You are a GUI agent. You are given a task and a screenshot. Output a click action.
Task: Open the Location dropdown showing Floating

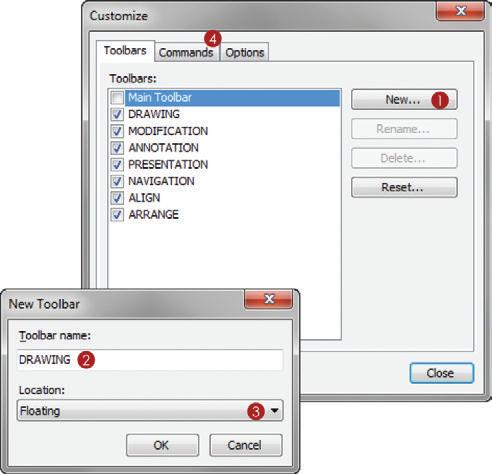[x=150, y=411]
